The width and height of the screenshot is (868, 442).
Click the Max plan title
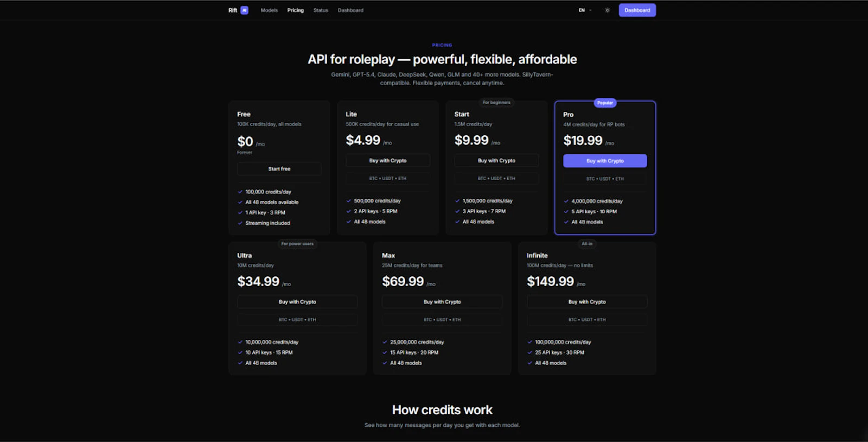(388, 256)
